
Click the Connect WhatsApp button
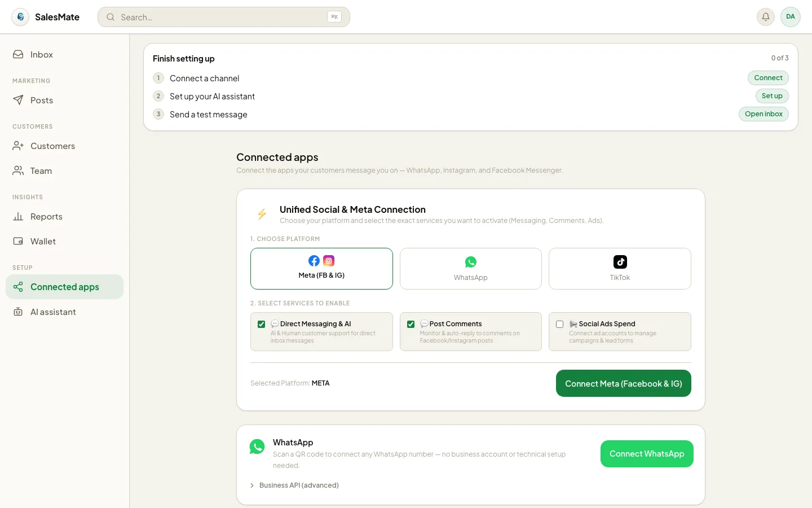[x=647, y=454]
